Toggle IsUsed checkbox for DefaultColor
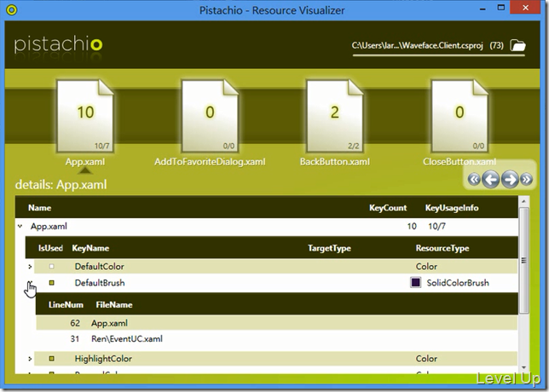Viewport: 549px width, 392px height. 51,267
